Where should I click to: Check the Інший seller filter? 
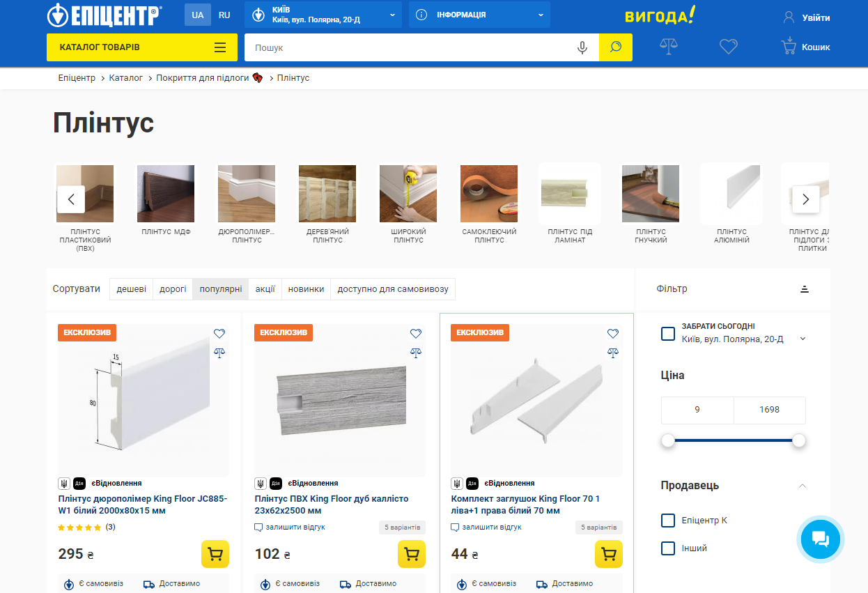[668, 548]
